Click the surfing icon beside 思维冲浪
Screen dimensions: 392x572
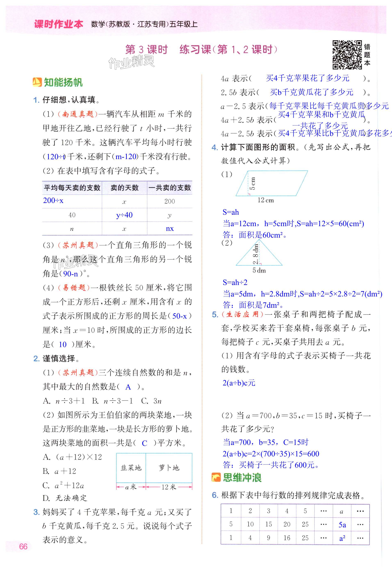pos(216,477)
